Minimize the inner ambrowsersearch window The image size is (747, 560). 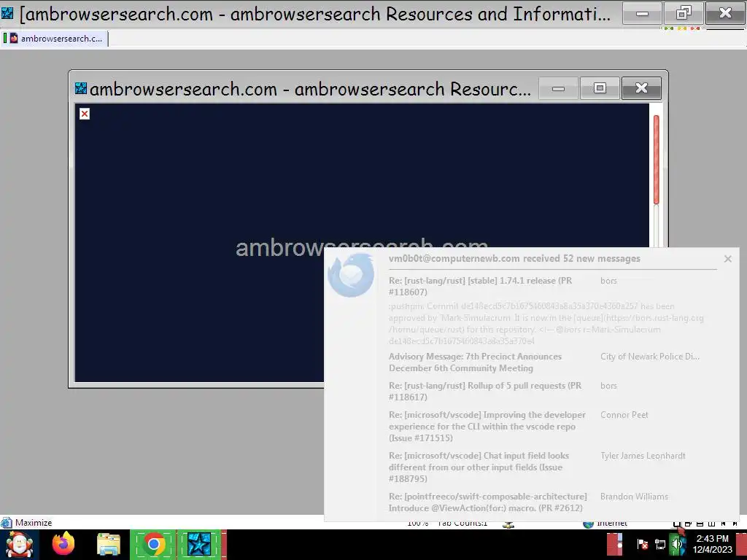coord(558,88)
